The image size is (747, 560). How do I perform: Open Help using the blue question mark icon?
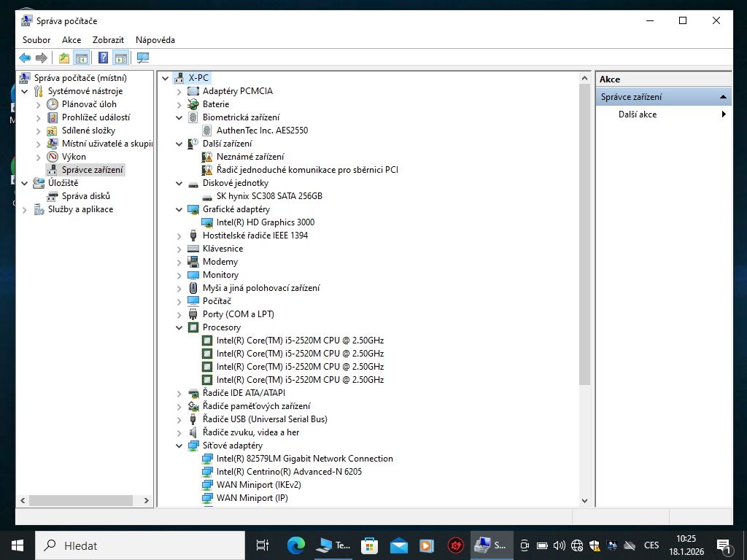[x=103, y=57]
